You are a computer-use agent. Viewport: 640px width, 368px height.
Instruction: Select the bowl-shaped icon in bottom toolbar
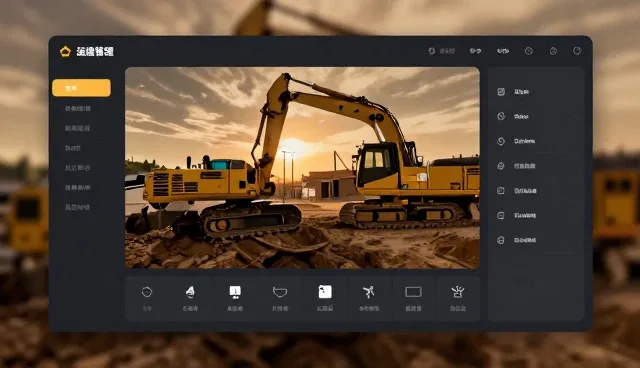click(280, 292)
